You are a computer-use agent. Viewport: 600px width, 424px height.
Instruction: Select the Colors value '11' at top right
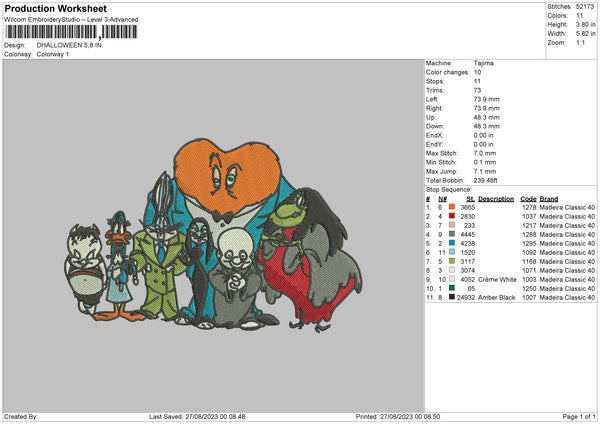[x=580, y=16]
